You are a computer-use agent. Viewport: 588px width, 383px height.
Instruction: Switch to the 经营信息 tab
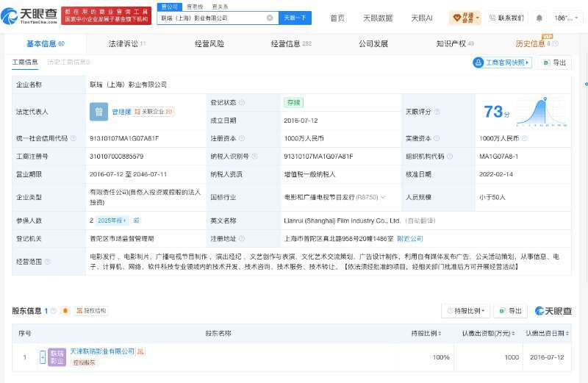pos(291,44)
